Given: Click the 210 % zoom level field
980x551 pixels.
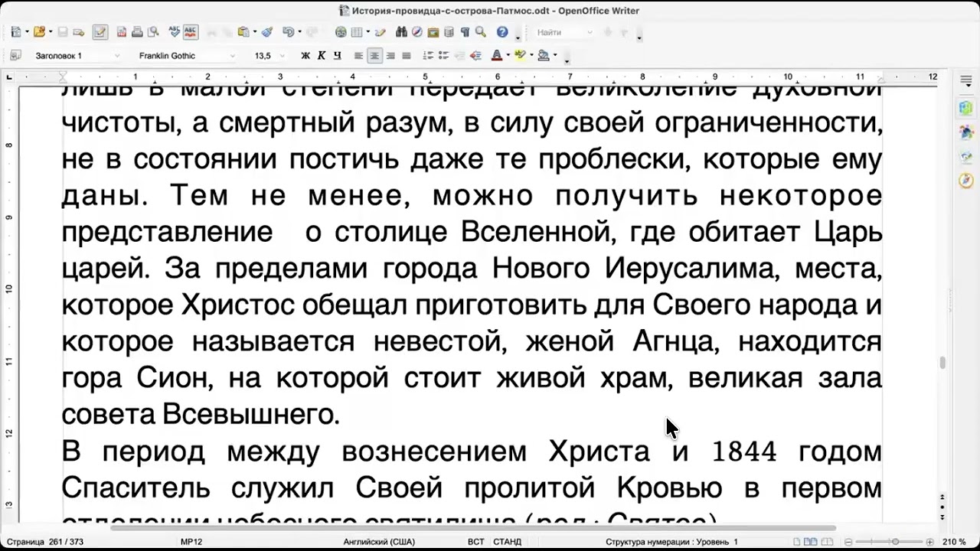Looking at the screenshot, I should [954, 542].
